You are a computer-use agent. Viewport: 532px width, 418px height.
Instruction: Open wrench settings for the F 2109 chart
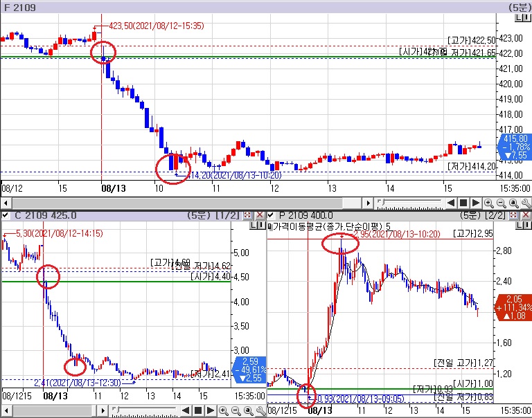click(526, 203)
